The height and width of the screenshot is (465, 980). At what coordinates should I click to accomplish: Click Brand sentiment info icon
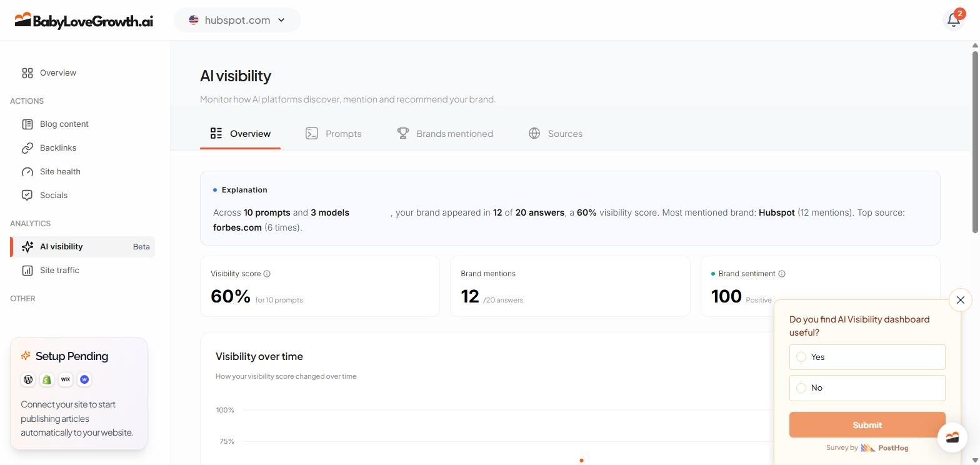(x=782, y=274)
